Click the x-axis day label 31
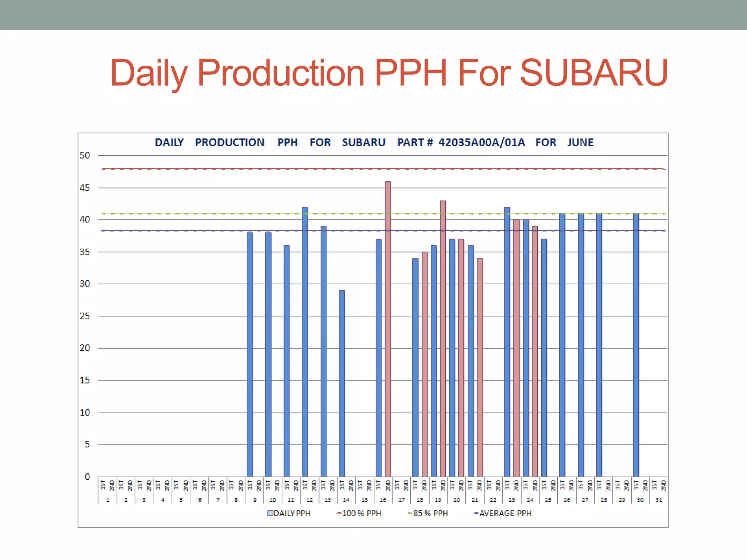Screen dimensions: 747x560 (659, 500)
